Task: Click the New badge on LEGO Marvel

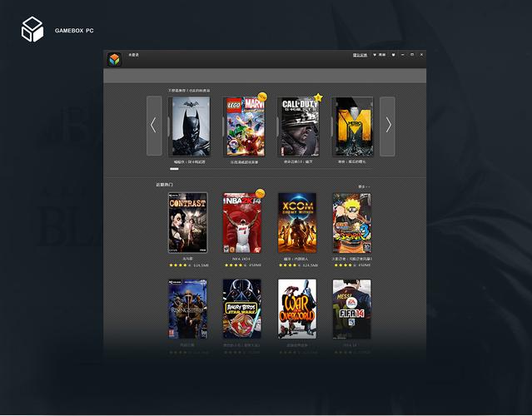Action: (262, 97)
